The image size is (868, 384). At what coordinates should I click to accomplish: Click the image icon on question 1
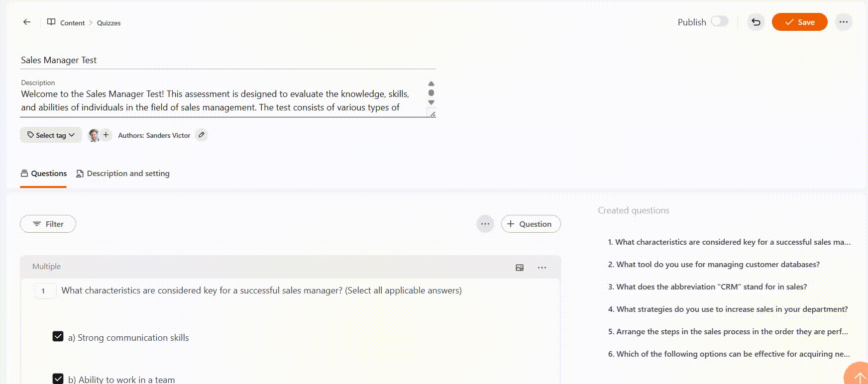520,268
